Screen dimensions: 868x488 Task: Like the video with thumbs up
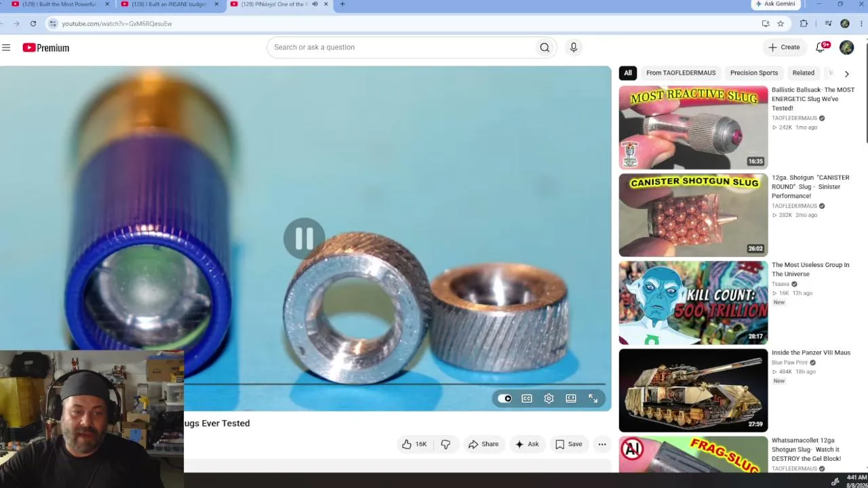(x=414, y=444)
